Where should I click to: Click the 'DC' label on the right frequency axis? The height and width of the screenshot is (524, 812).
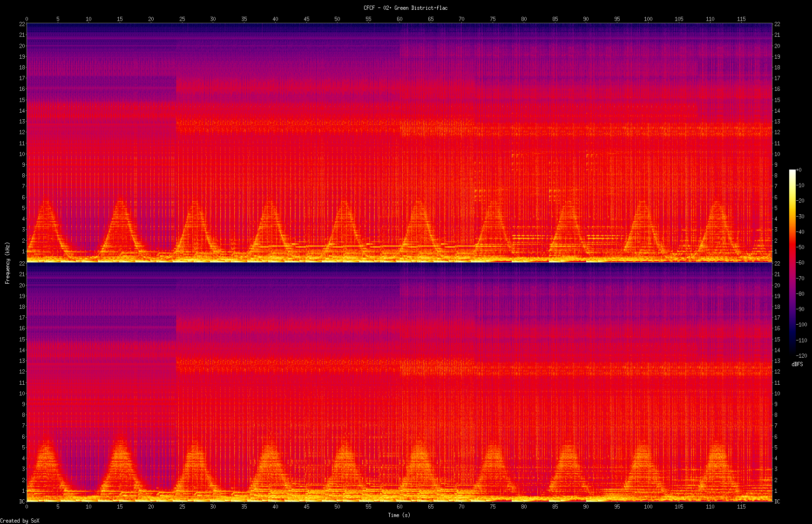coord(777,502)
